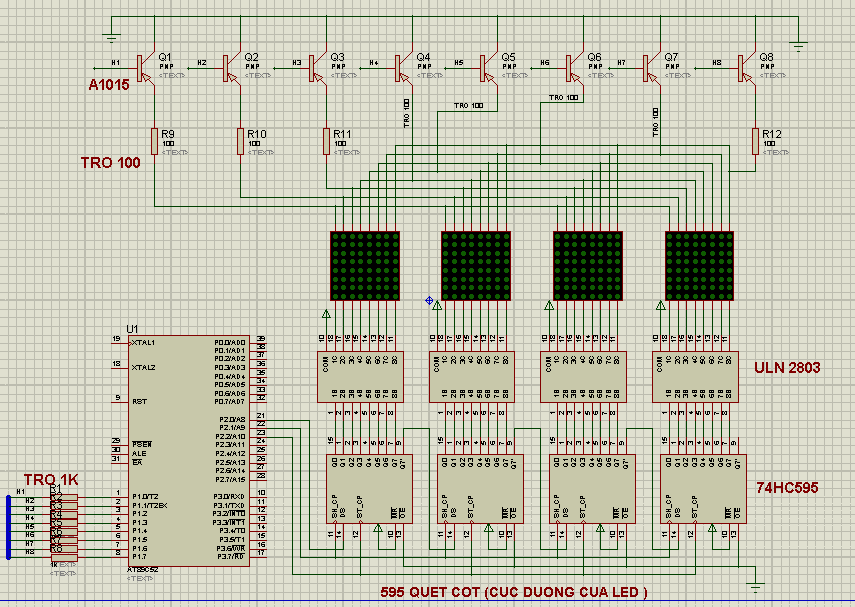Select the first 74HC595 shift register
The image size is (855, 607).
(x=369, y=489)
